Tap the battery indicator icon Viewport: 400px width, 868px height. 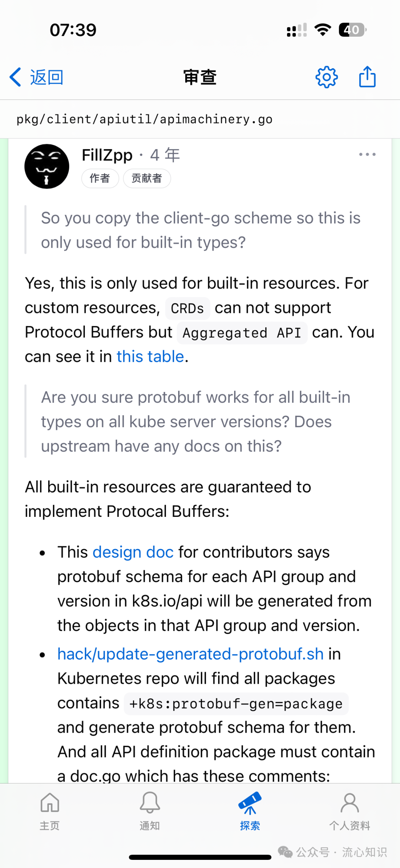(352, 30)
